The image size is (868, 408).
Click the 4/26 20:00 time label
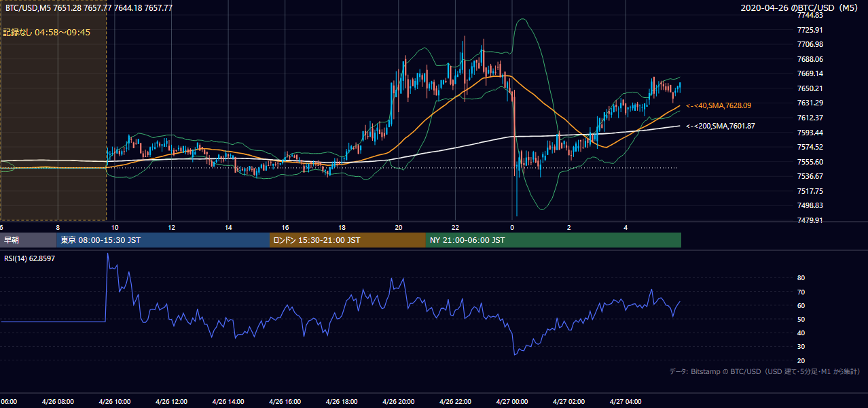pyautogui.click(x=399, y=402)
